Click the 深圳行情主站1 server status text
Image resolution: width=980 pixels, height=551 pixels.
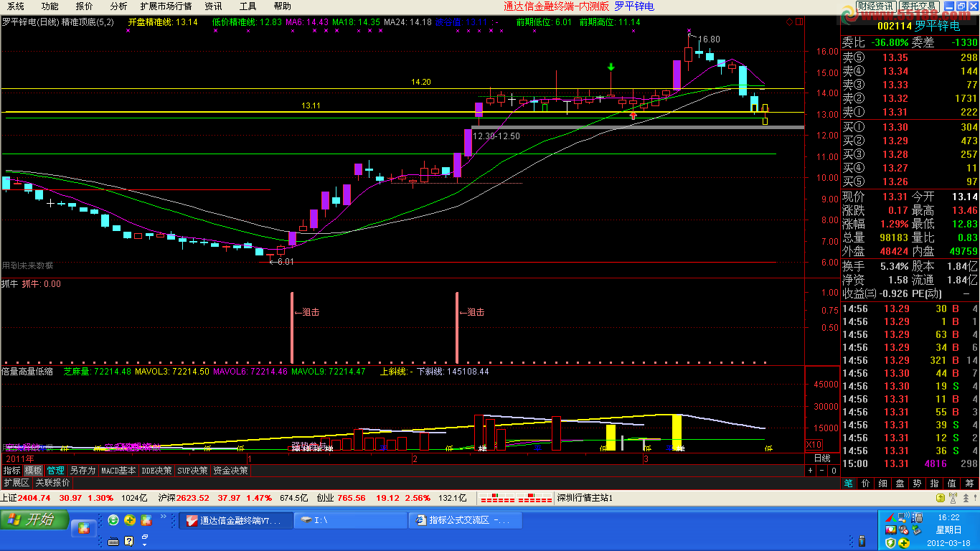point(585,498)
